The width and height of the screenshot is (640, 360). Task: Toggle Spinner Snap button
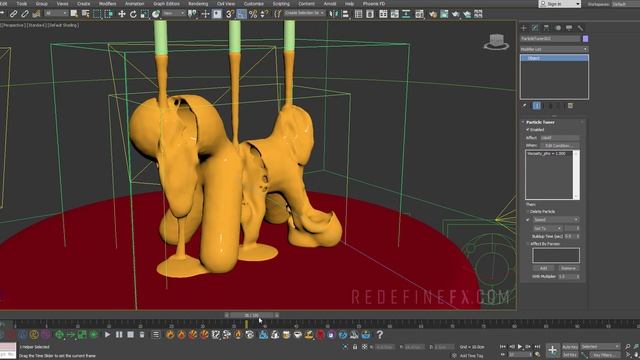[x=264, y=14]
